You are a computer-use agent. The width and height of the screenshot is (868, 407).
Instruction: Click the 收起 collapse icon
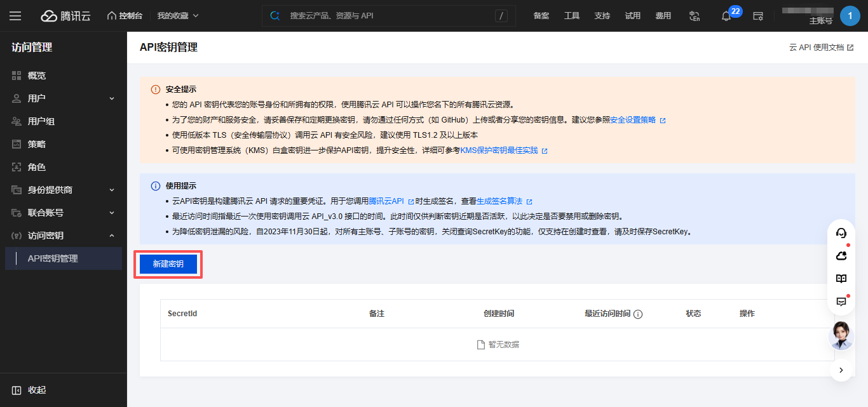[x=17, y=390]
